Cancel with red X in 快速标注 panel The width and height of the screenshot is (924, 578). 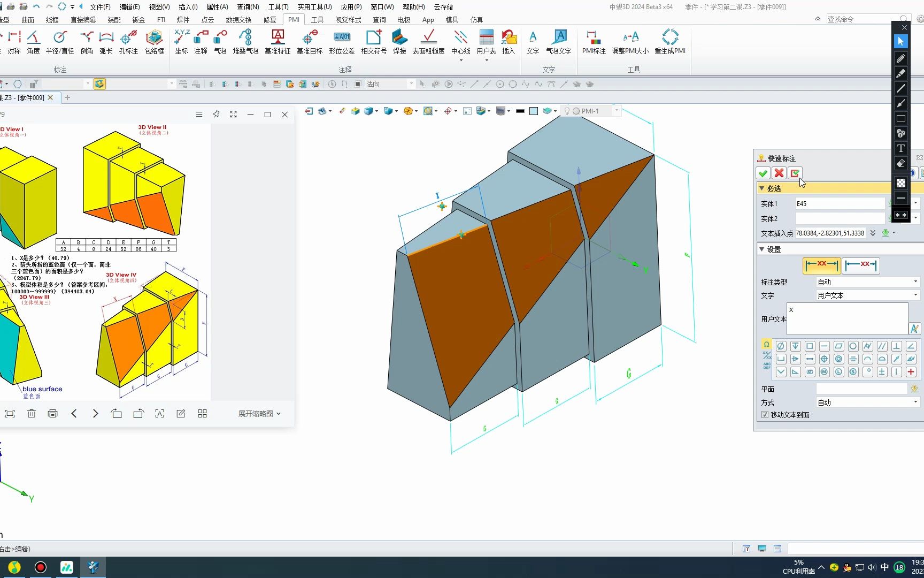[779, 173]
